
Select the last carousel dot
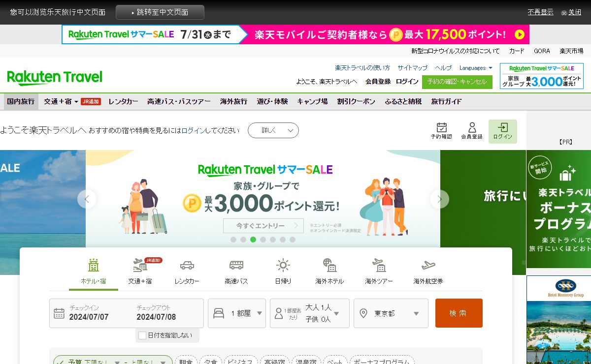coord(293,240)
